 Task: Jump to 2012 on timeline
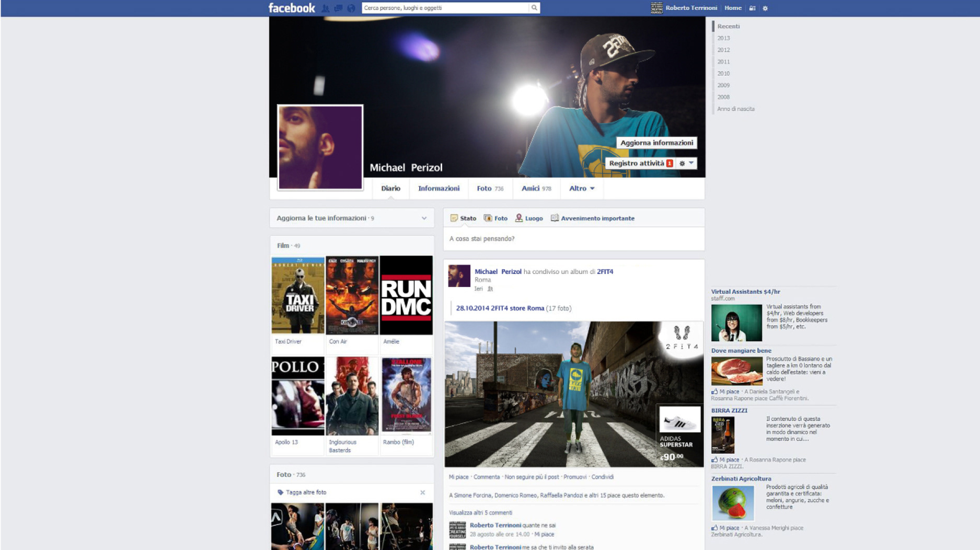(x=723, y=50)
